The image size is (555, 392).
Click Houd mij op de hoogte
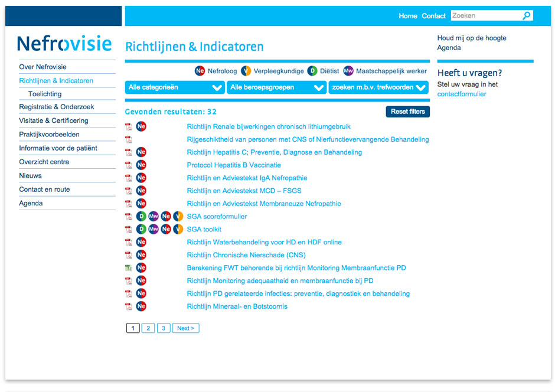coord(472,38)
